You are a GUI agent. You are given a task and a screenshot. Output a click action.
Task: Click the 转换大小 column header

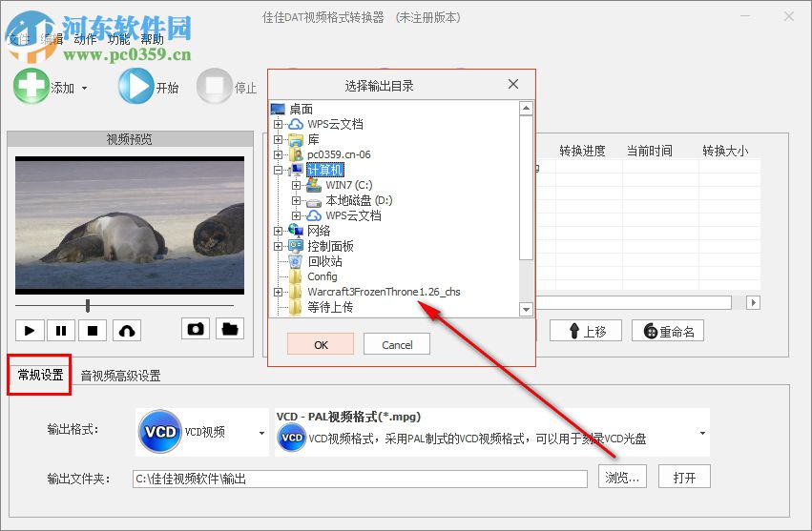point(725,152)
